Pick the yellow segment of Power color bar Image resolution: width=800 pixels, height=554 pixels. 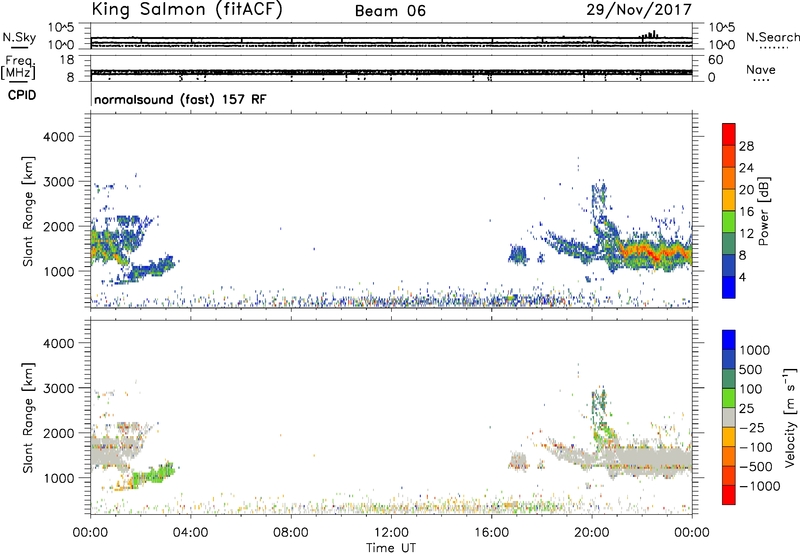tap(729, 200)
